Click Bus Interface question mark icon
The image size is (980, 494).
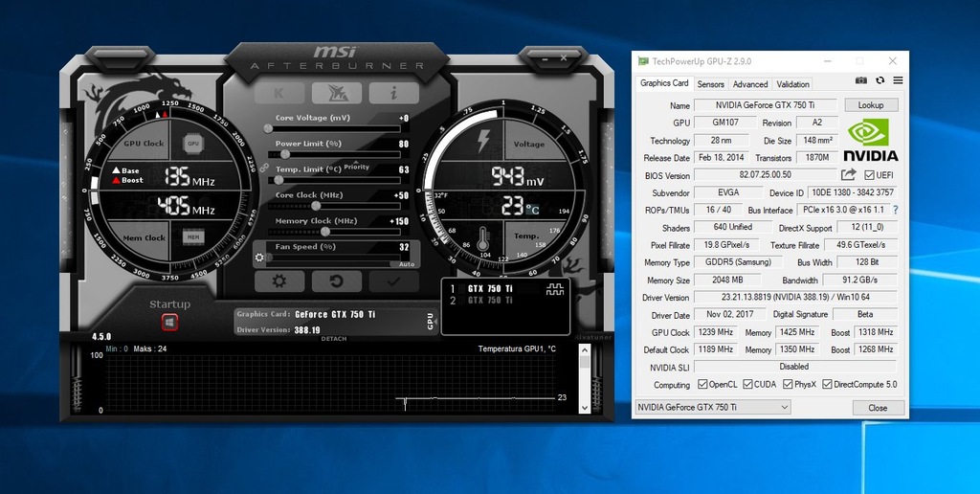pos(895,210)
